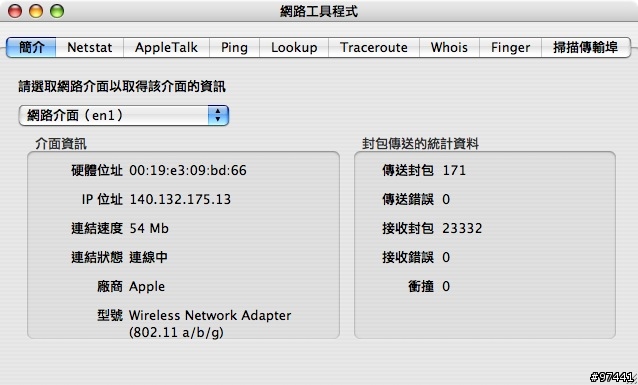This screenshot has height=385, width=638.
Task: Click the 請選取網路介面 instruction text
Action: [x=122, y=86]
